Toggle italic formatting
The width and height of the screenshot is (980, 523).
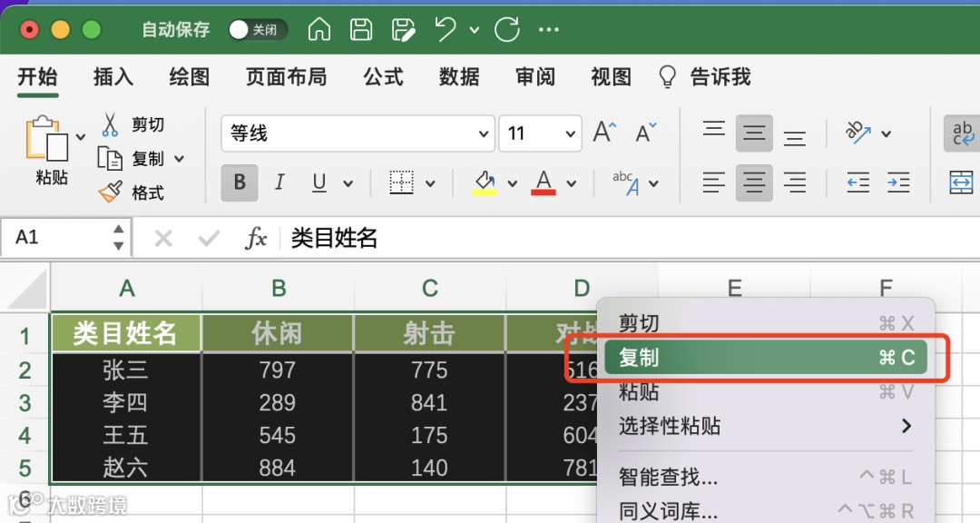coord(279,183)
